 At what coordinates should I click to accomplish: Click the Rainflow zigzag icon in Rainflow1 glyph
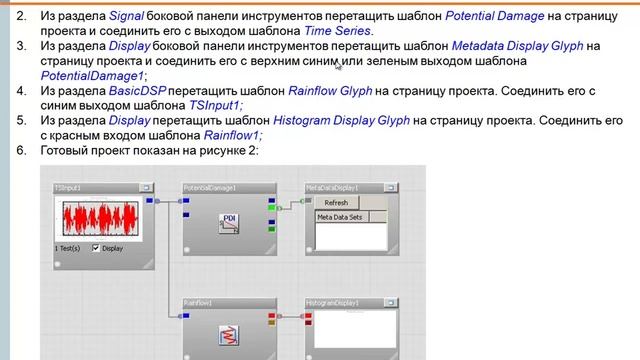point(229,335)
